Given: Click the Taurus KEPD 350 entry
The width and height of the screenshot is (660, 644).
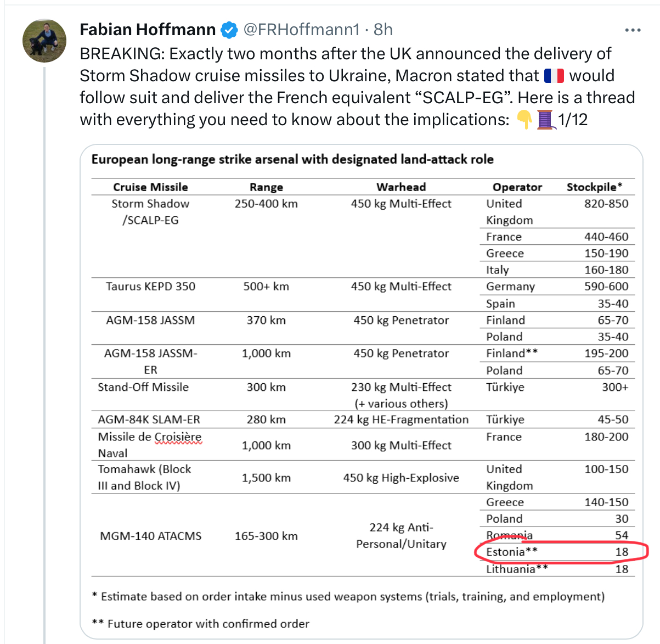Looking at the screenshot, I should [x=150, y=287].
